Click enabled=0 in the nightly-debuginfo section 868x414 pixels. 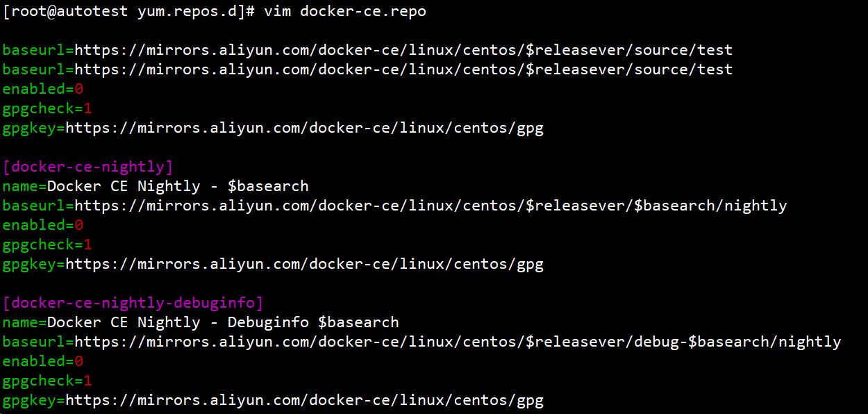(43, 361)
